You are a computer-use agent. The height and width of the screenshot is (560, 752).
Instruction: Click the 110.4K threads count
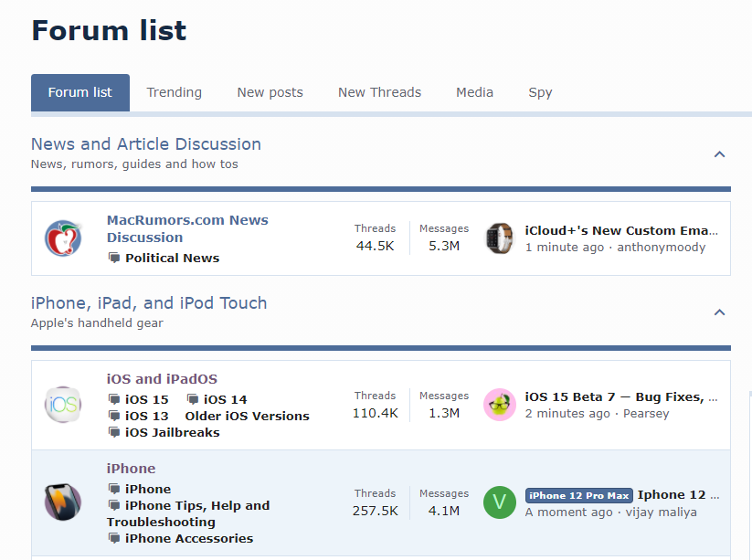[375, 413]
